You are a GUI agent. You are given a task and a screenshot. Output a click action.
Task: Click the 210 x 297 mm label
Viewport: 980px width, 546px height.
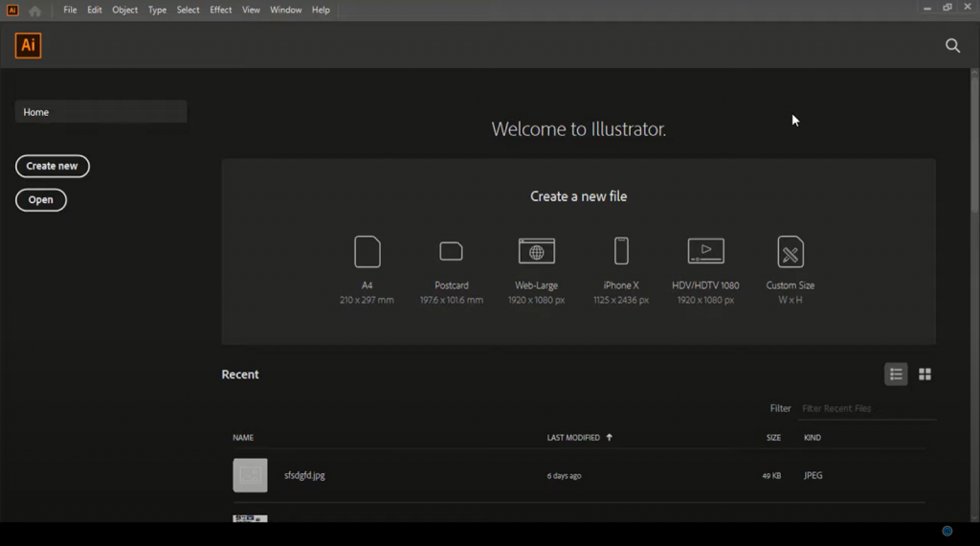click(367, 300)
